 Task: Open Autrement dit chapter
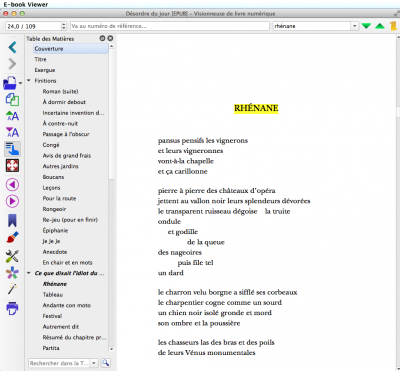click(61, 327)
